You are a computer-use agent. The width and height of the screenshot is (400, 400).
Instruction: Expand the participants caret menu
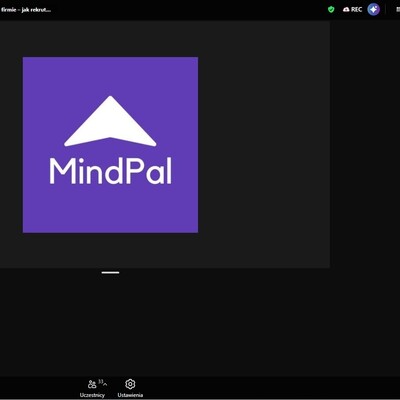click(x=105, y=384)
